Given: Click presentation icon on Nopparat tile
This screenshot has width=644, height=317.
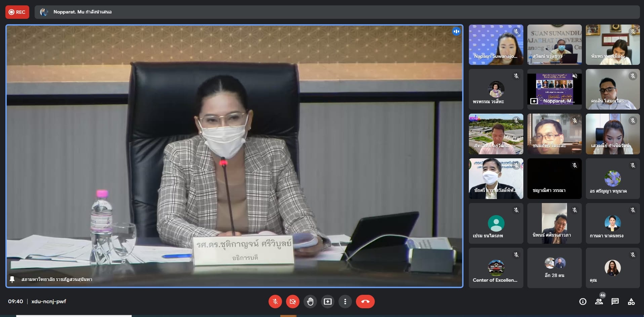Looking at the screenshot, I should (x=534, y=101).
